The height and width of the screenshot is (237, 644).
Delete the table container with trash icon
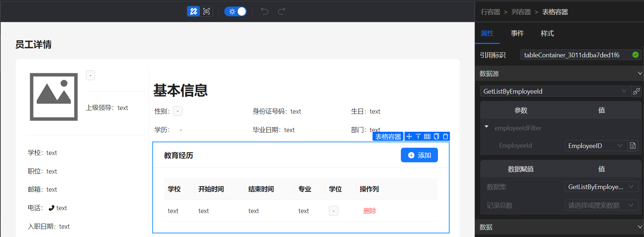tap(446, 136)
